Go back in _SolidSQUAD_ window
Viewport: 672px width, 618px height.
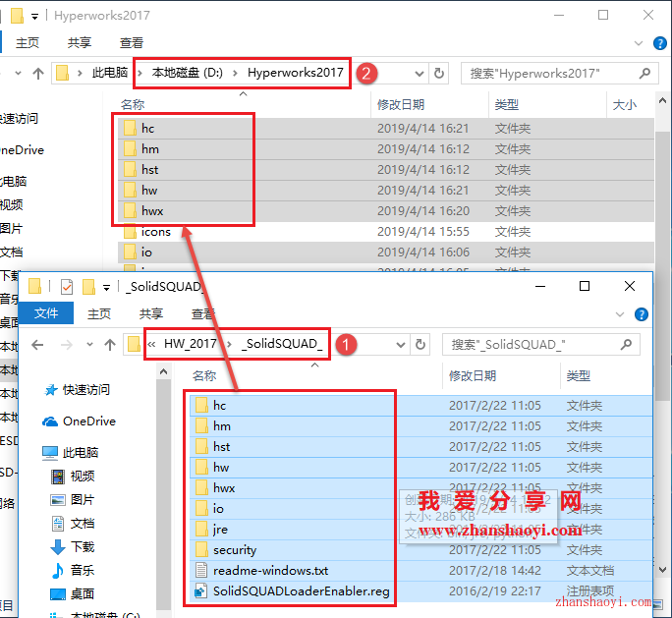click(37, 344)
